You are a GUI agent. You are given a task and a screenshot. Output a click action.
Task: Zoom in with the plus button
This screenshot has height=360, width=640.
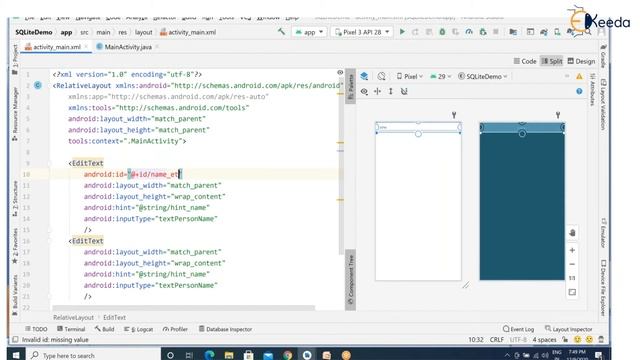(x=572, y=250)
